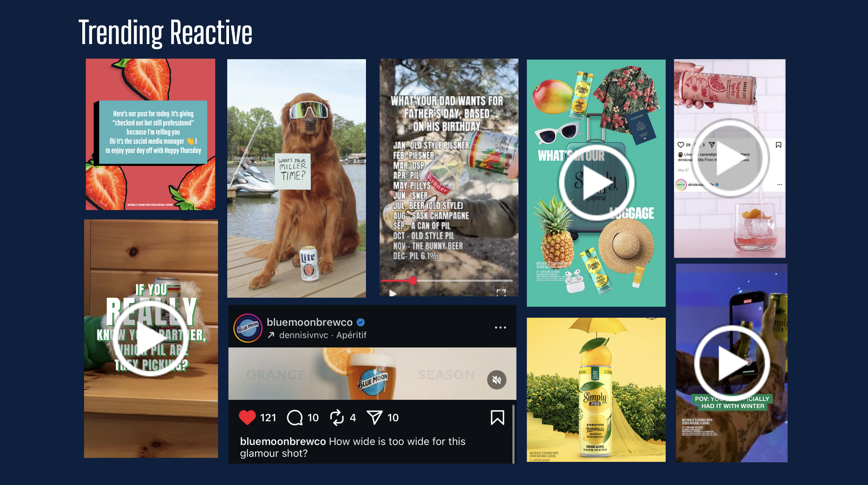Open the strawberry Happy Thursday post
868x485 pixels.
point(150,134)
